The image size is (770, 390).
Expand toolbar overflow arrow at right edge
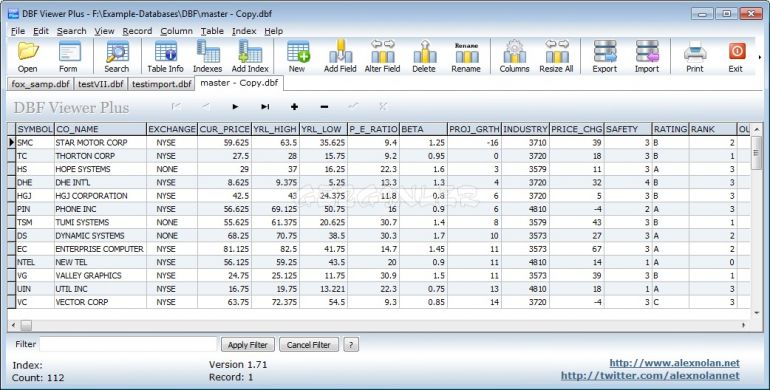pyautogui.click(x=760, y=57)
